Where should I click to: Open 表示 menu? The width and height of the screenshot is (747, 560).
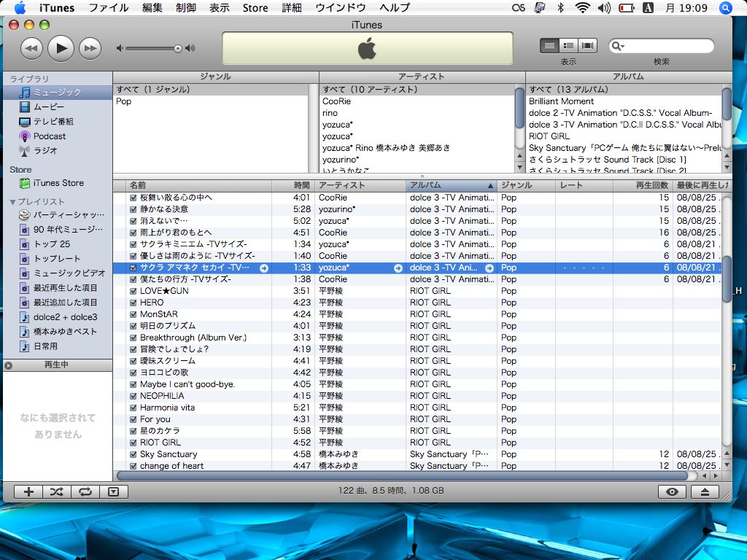(x=220, y=7)
